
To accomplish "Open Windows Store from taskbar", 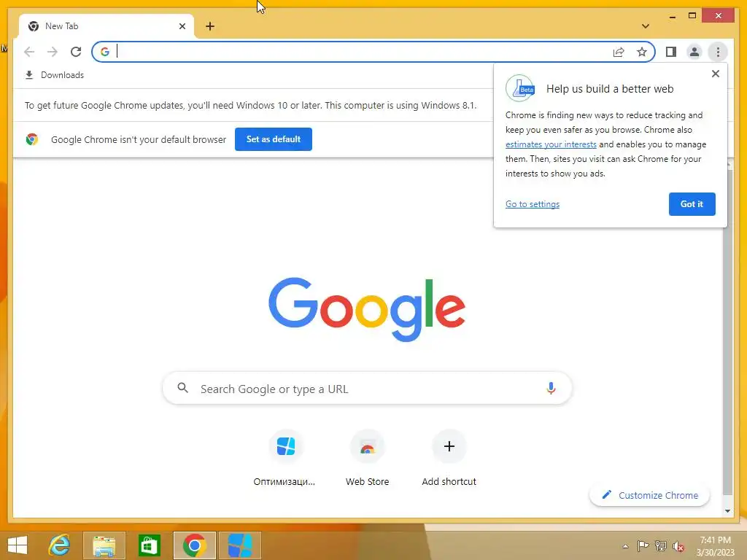I will pos(149,545).
